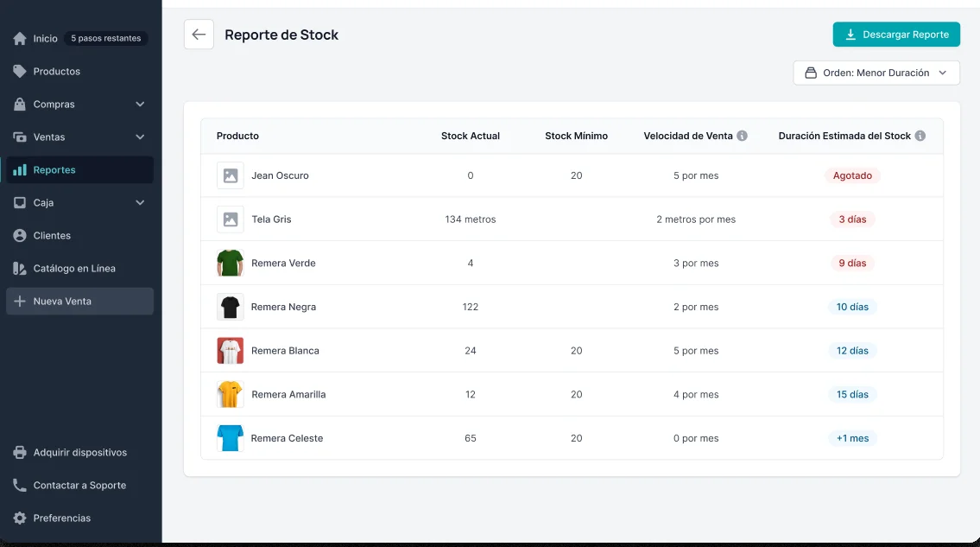Click the Adquirir dispositivos printer icon
The width and height of the screenshot is (980, 547).
[20, 453]
